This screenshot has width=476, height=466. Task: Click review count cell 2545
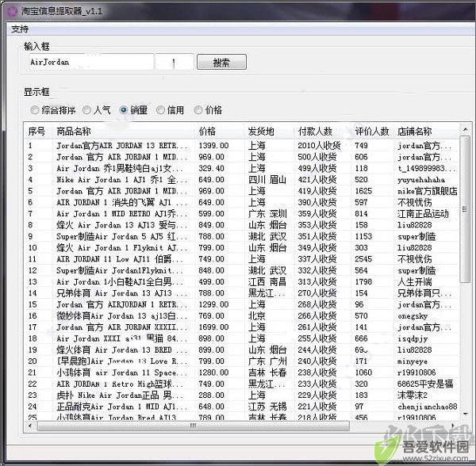pyautogui.click(x=363, y=259)
